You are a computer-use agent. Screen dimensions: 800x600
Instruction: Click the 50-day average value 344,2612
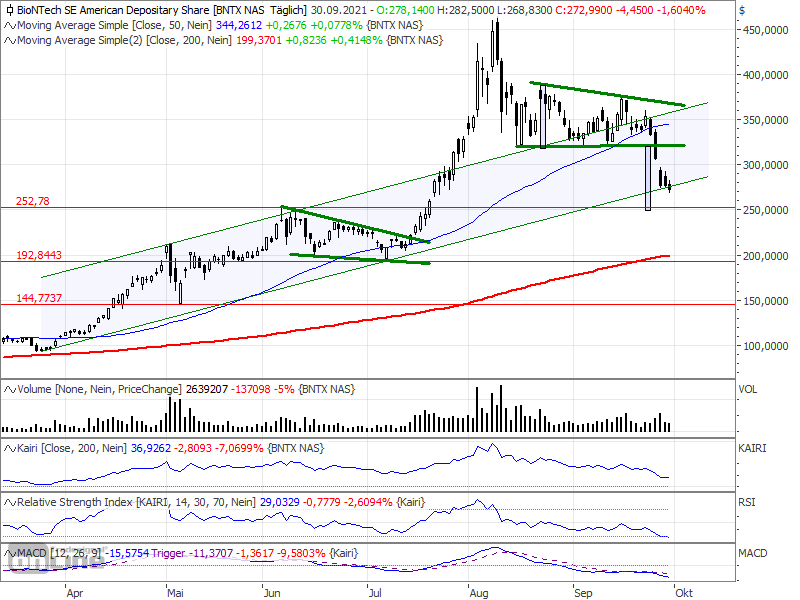(x=239, y=26)
